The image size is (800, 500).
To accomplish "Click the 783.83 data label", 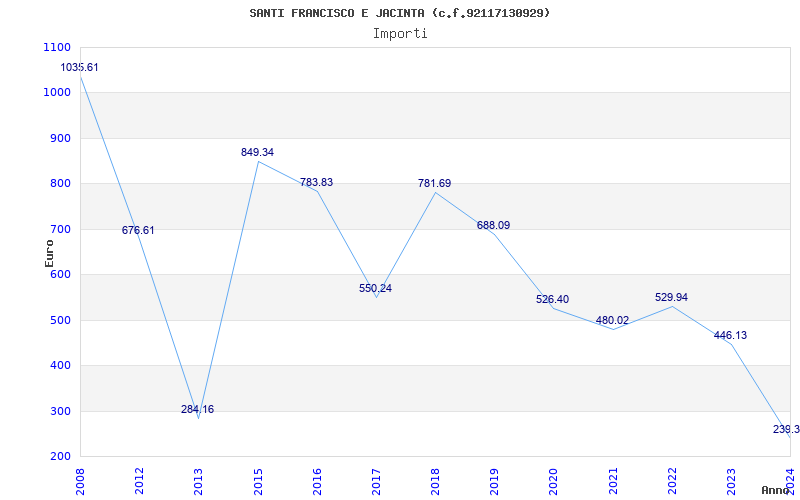I will click(316, 182).
